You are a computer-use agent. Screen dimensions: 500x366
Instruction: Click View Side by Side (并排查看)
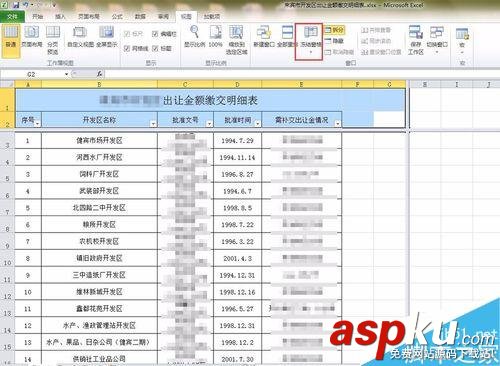pos(376,30)
